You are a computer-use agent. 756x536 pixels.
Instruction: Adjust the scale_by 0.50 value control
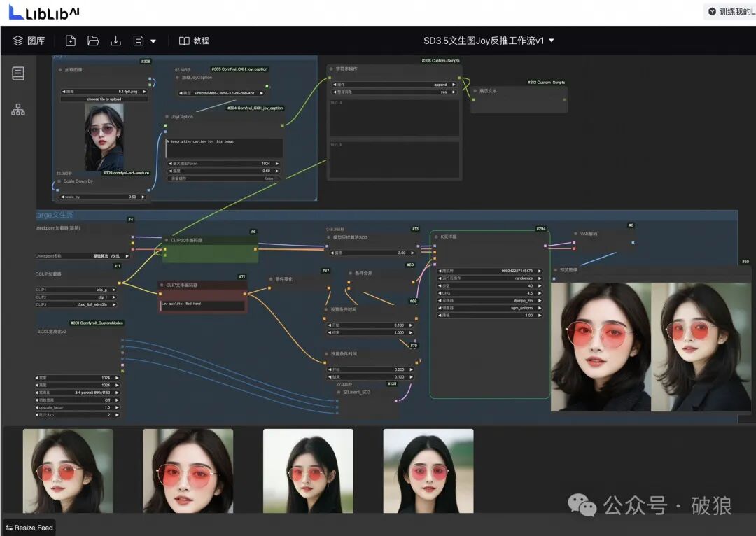(x=105, y=197)
